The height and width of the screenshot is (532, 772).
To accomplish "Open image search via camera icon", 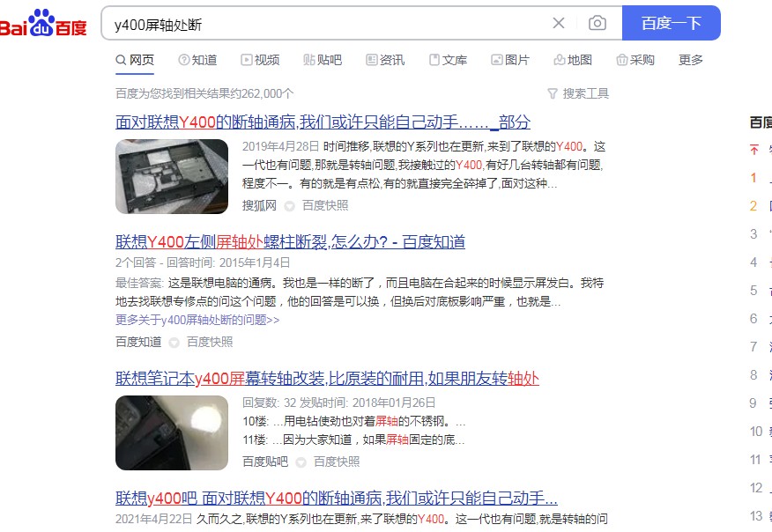I will pos(598,23).
